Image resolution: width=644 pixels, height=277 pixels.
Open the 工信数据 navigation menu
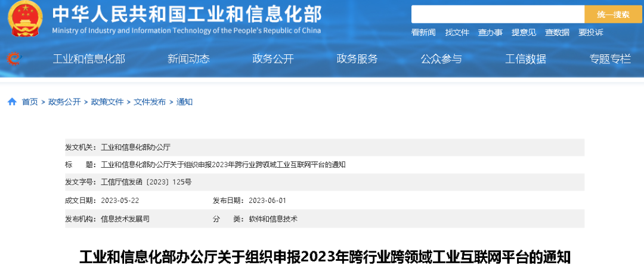(x=525, y=59)
